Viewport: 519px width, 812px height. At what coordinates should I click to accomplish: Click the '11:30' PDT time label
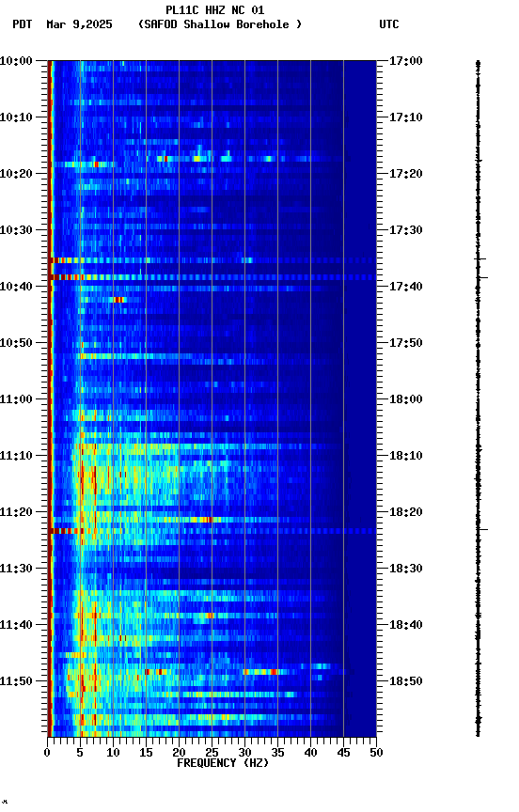coord(16,569)
